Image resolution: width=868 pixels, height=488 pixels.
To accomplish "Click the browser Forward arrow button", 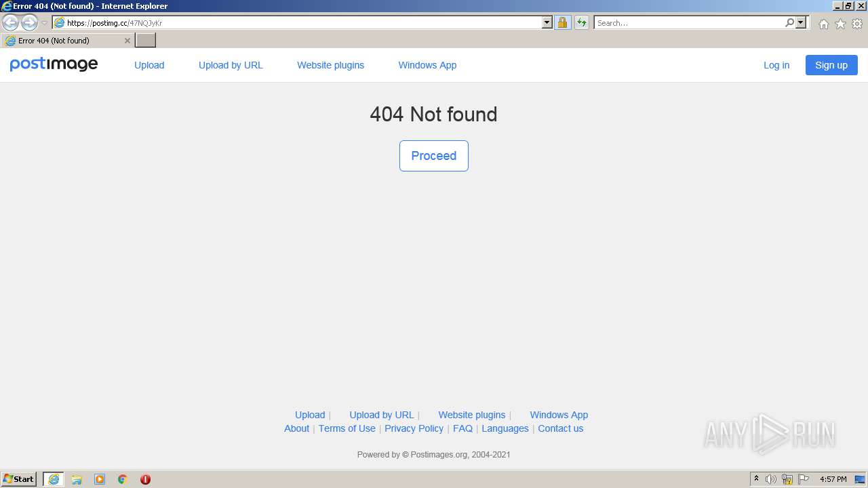I will [x=29, y=23].
